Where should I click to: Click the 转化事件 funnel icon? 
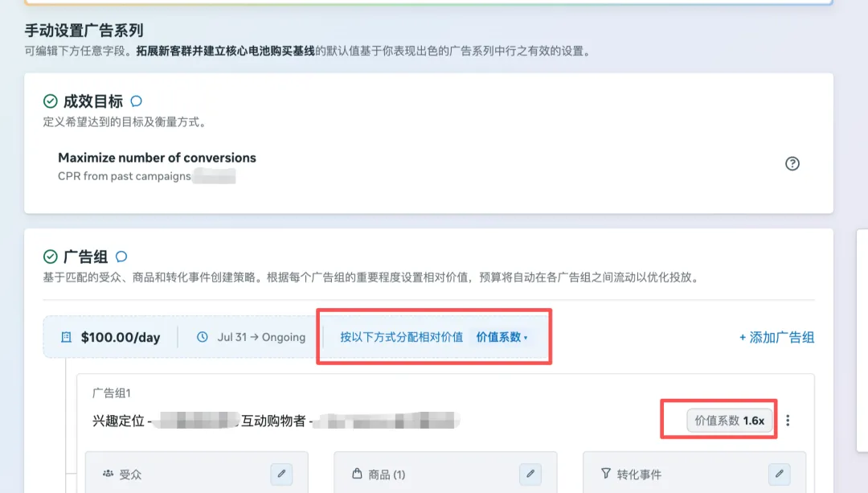point(606,474)
